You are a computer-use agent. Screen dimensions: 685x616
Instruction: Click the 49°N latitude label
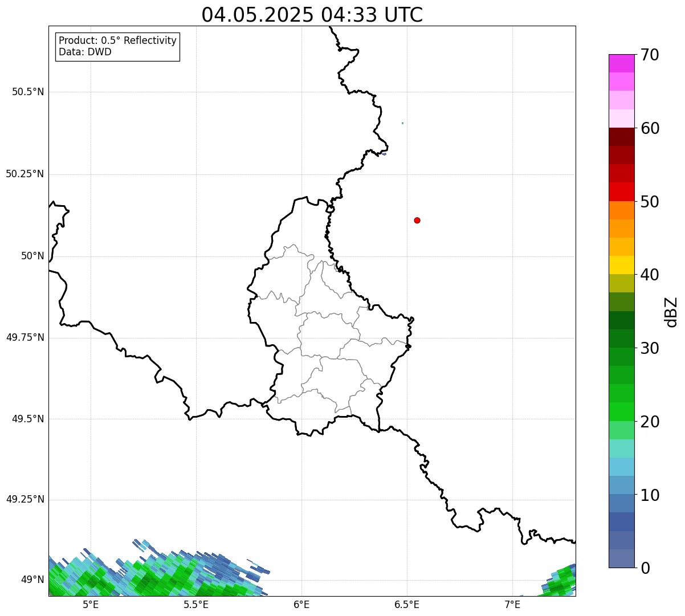point(32,580)
